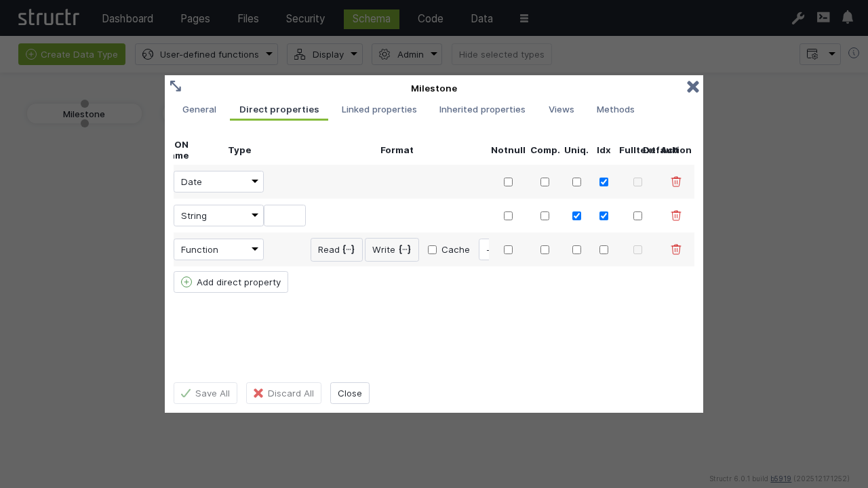Delete the String property row

coord(675,216)
